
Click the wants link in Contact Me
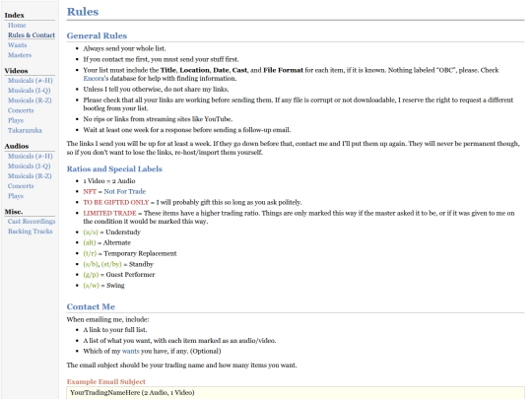pyautogui.click(x=131, y=351)
